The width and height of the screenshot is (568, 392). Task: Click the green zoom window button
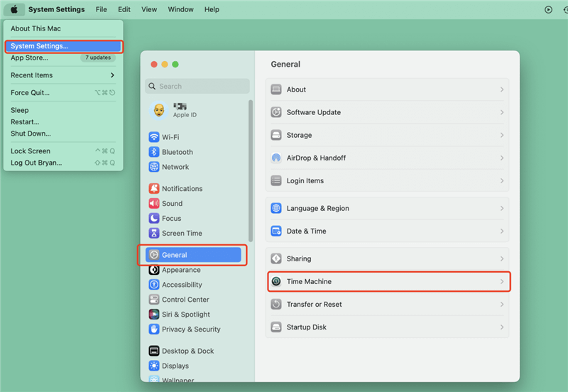coord(175,64)
